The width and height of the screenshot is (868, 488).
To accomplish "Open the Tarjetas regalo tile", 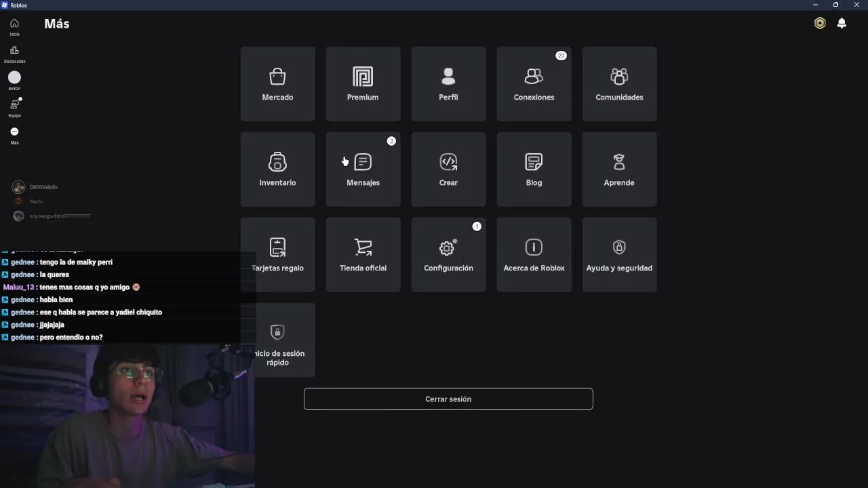I will [x=277, y=255].
